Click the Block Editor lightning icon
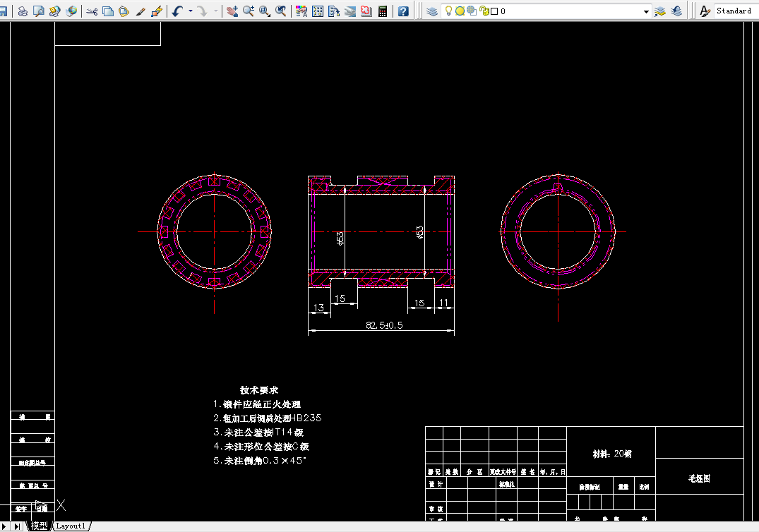This screenshot has height=532, width=759. click(x=156, y=11)
